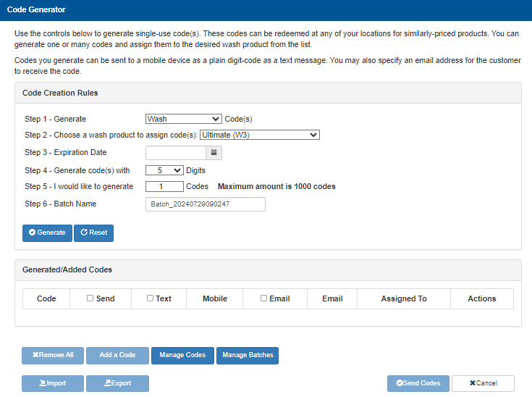Click the Generate button
The width and height of the screenshot is (532, 397).
[47, 233]
